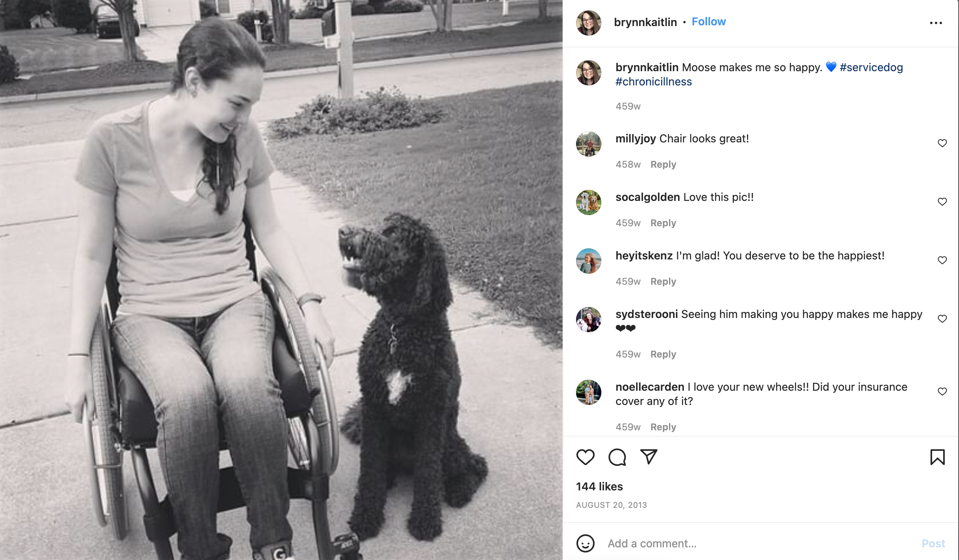Open the #servicedog hashtag
Viewport: 959px width, 560px height.
click(x=871, y=67)
